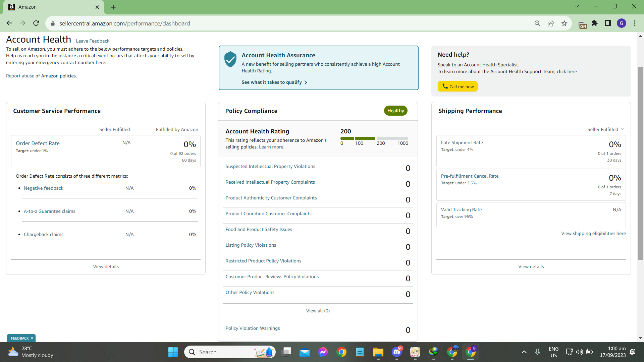Open the extension showing the Off badge
Screen dimensions: 644x362
tap(582, 24)
